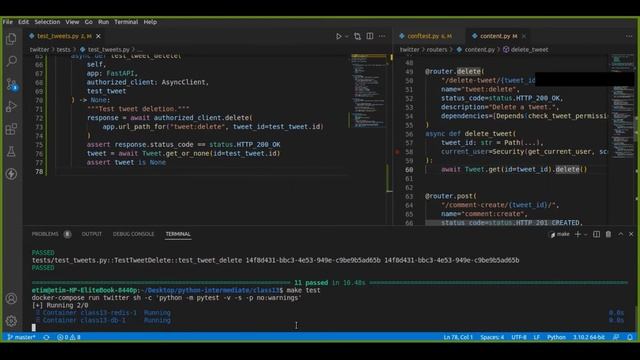Close the bottom panel
The width and height of the screenshot is (640, 360).
pos(631,234)
